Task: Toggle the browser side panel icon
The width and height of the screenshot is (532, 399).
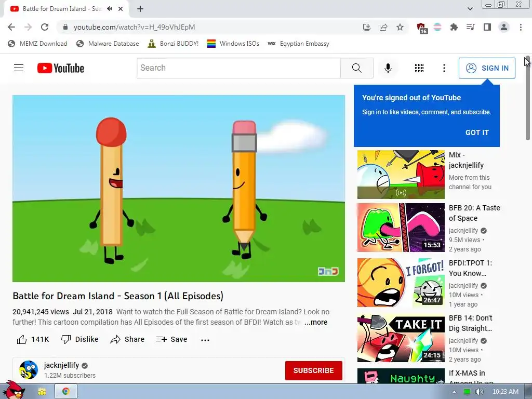Action: coord(487,27)
